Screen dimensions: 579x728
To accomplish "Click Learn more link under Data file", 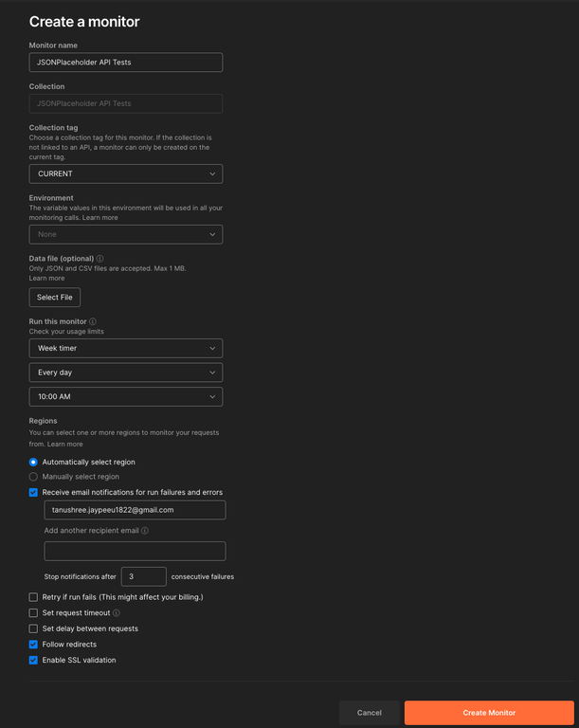I will [46, 278].
